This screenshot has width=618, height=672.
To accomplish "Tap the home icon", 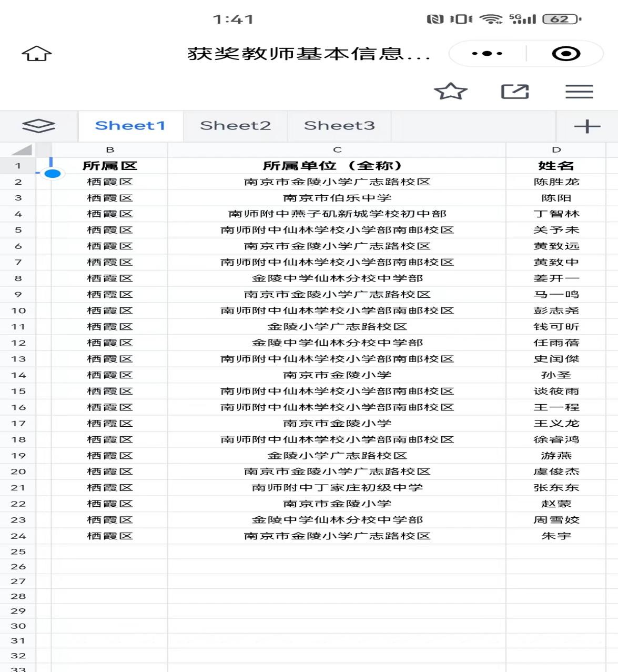I will click(37, 54).
